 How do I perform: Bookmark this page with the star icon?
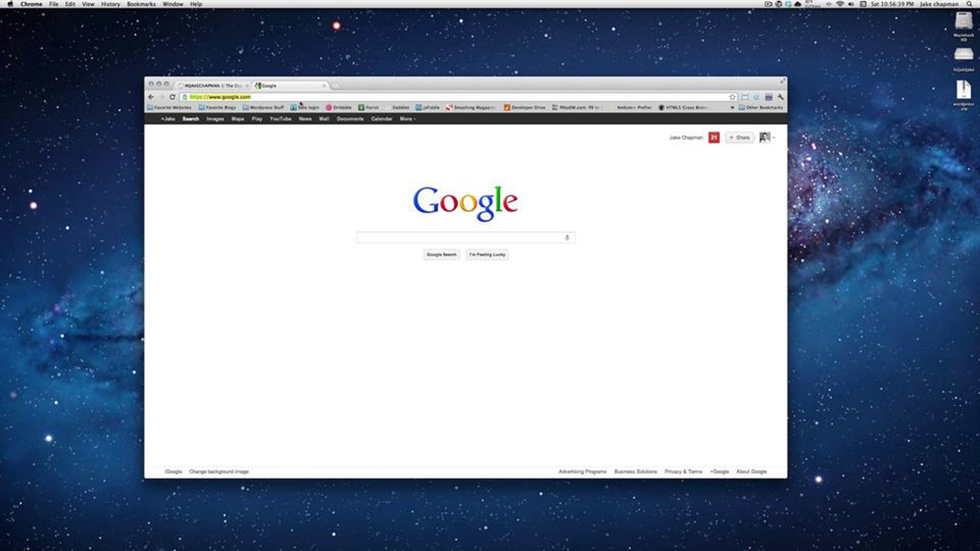point(733,97)
